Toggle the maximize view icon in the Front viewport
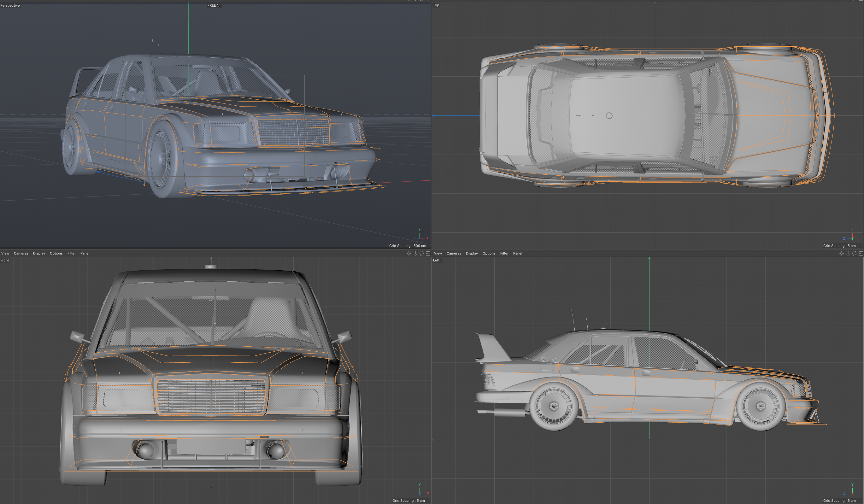The image size is (864, 504). point(428,253)
